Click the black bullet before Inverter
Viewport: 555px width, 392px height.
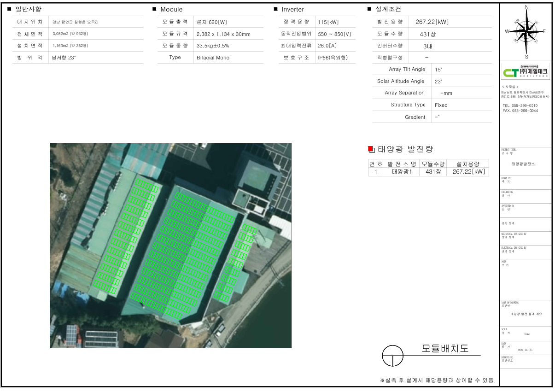point(275,9)
